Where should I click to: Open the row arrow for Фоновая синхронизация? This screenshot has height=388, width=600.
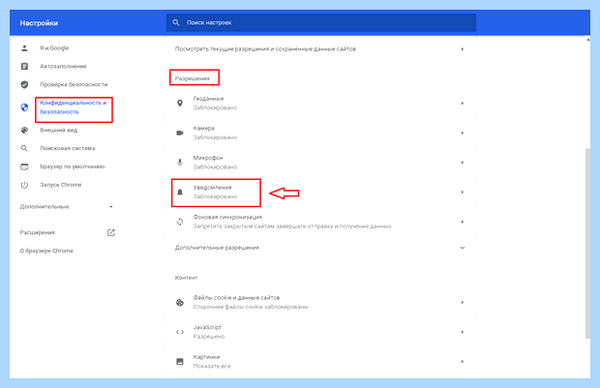click(462, 222)
